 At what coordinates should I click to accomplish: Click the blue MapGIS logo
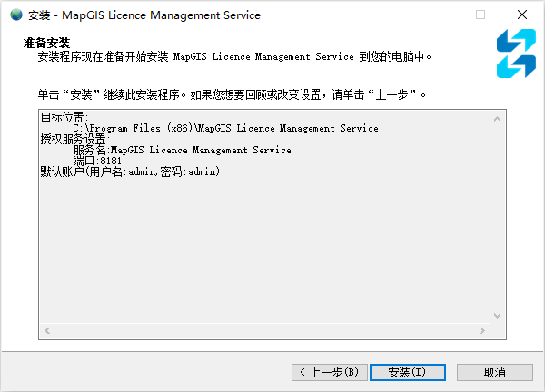[x=516, y=53]
